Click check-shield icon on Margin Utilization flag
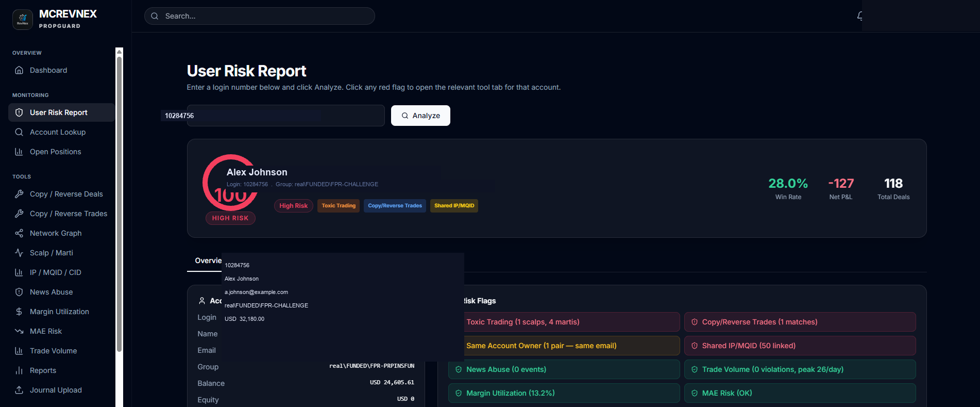This screenshot has width=980, height=407. (x=459, y=393)
